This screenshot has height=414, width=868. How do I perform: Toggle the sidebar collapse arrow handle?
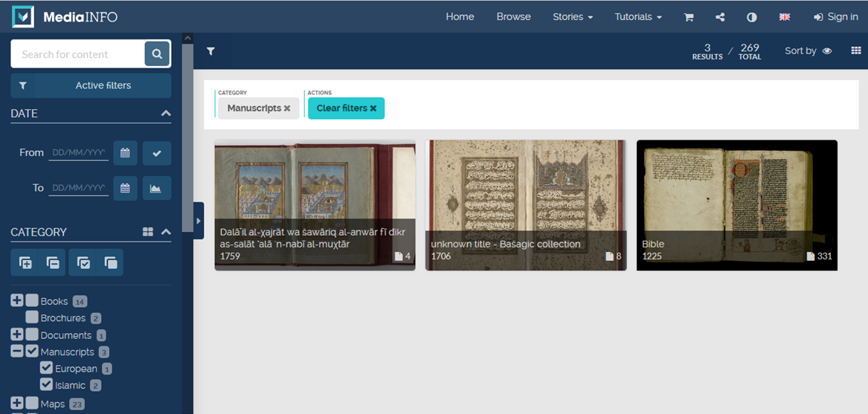(199, 220)
